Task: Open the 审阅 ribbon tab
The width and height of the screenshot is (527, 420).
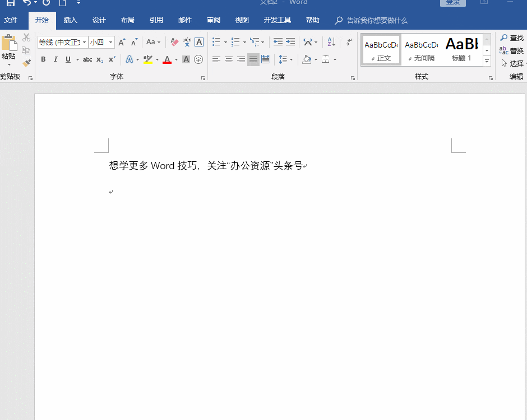Action: click(213, 20)
